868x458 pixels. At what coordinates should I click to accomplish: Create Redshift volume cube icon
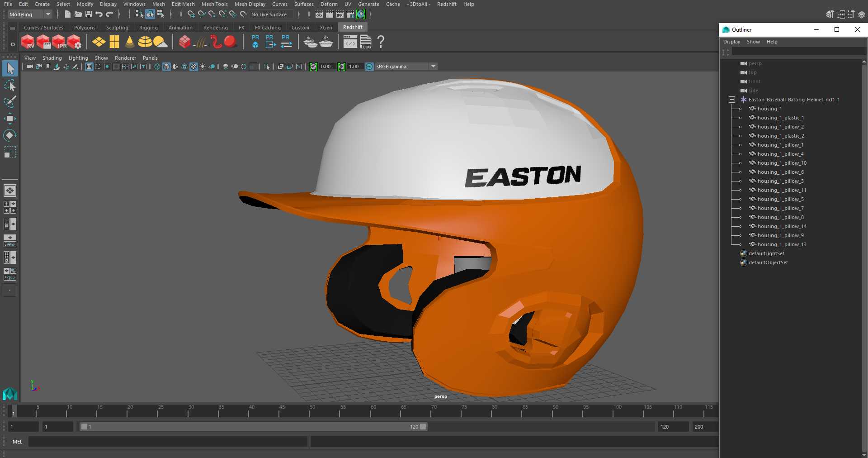(184, 42)
